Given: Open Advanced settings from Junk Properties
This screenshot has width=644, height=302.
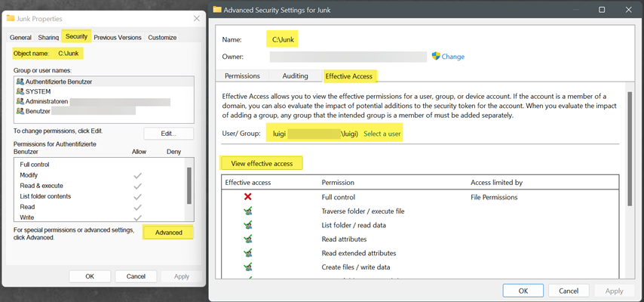Looking at the screenshot, I should tap(168, 233).
